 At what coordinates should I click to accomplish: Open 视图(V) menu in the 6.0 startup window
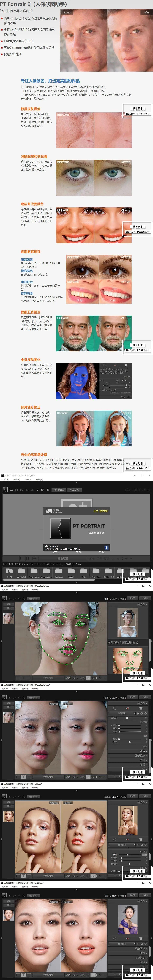click(x=28, y=480)
